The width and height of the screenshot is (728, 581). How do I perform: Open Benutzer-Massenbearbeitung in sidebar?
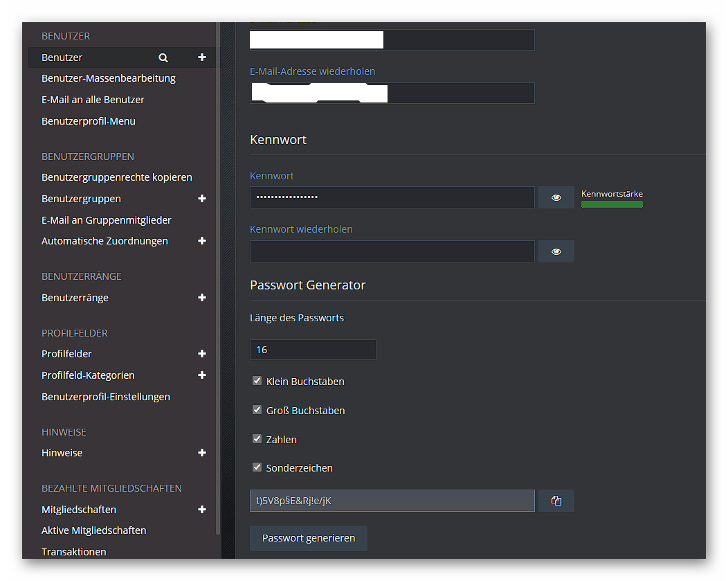point(109,78)
